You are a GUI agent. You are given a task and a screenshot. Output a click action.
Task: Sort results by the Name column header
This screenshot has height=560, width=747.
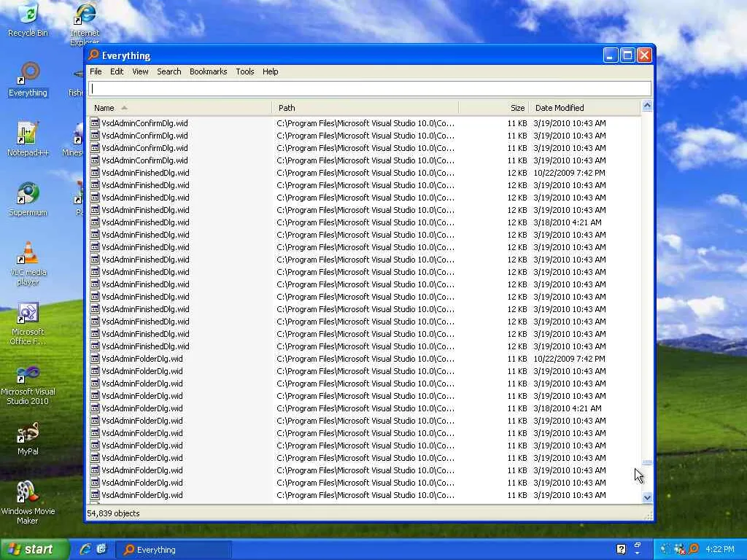coord(179,108)
